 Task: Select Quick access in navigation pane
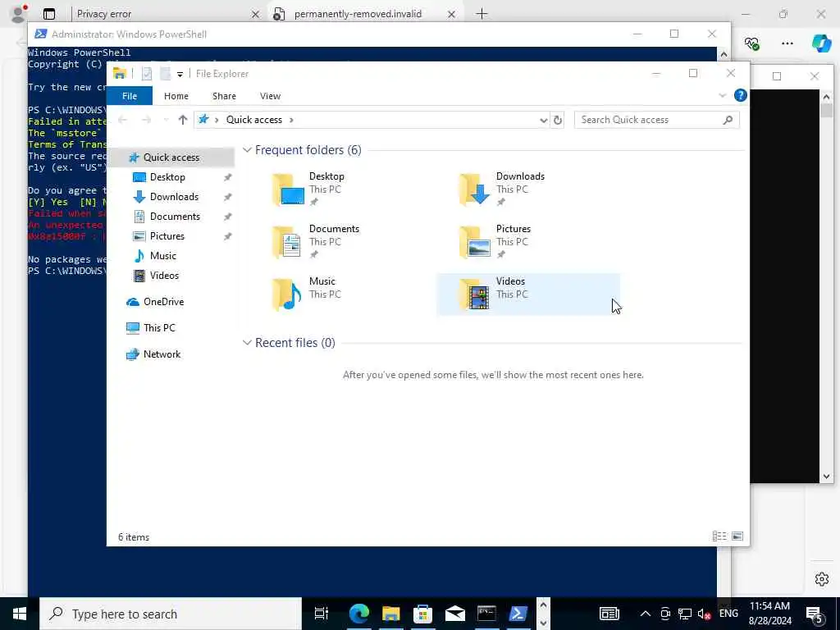171,157
